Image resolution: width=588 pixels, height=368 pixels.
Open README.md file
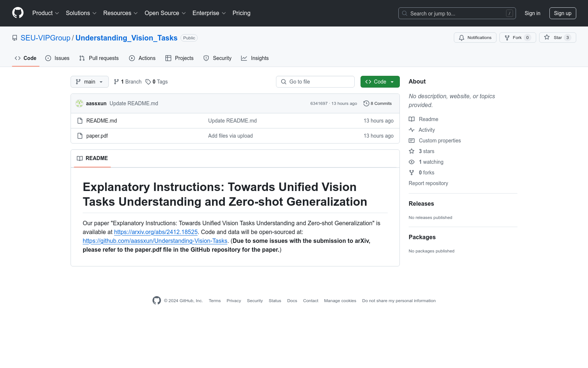pyautogui.click(x=101, y=121)
